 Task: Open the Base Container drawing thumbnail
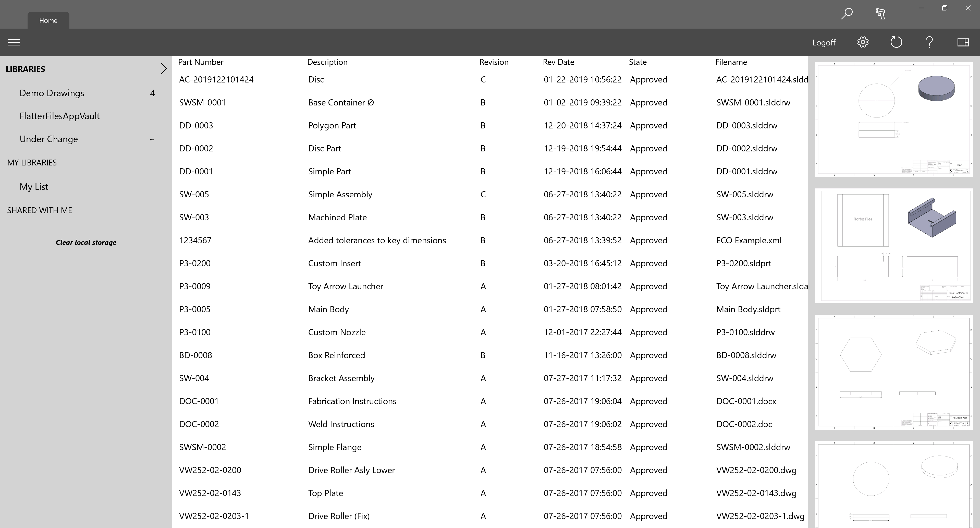pos(894,246)
